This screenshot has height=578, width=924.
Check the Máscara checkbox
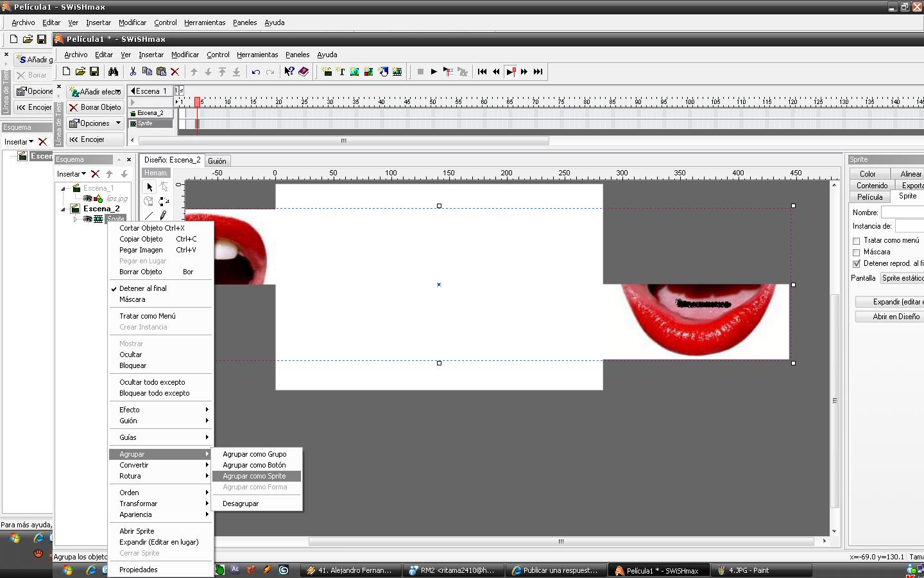[x=856, y=252]
